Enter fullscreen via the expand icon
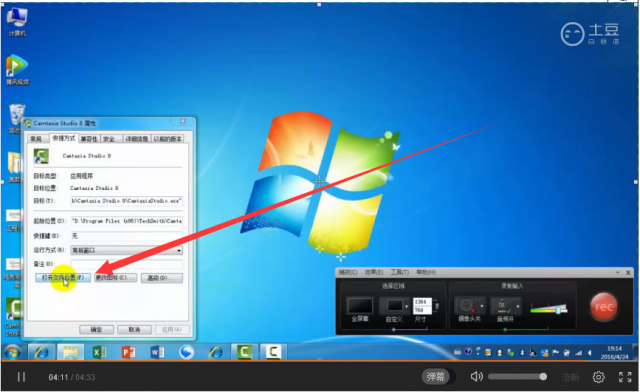 [x=625, y=377]
